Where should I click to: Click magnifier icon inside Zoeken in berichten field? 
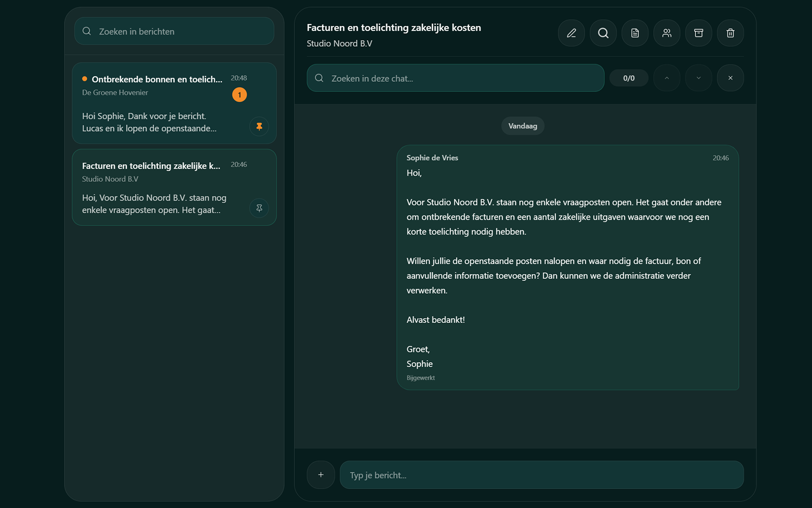pyautogui.click(x=87, y=31)
